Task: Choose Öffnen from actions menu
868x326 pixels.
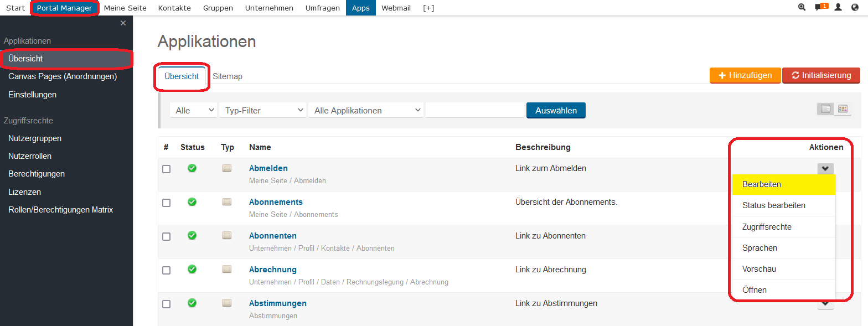Action: 783,289
